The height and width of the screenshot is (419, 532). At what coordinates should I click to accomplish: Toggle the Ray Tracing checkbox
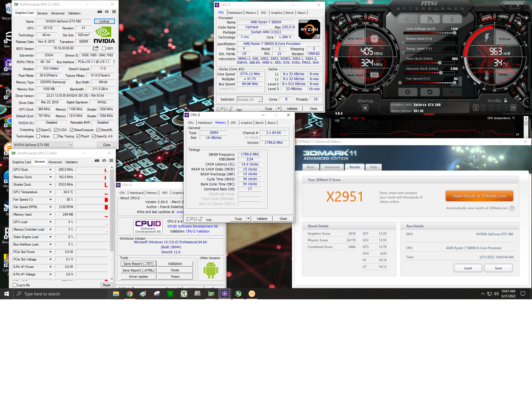[x=55, y=136]
